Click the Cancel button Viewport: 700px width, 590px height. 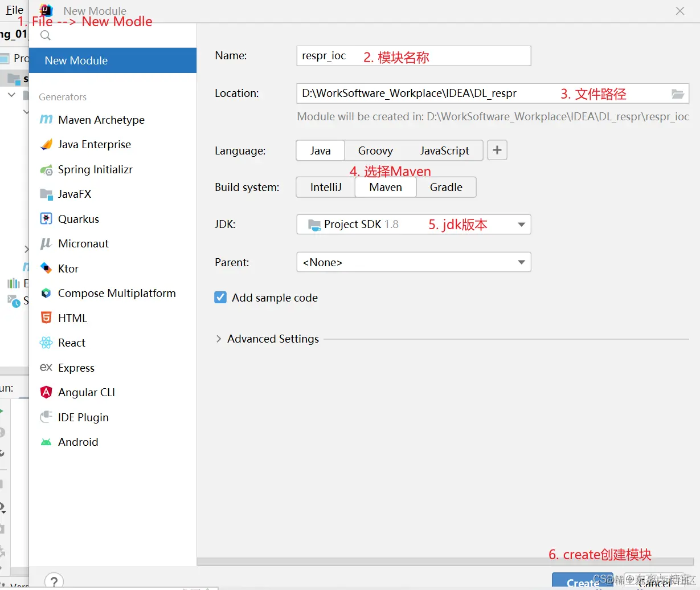point(654,581)
